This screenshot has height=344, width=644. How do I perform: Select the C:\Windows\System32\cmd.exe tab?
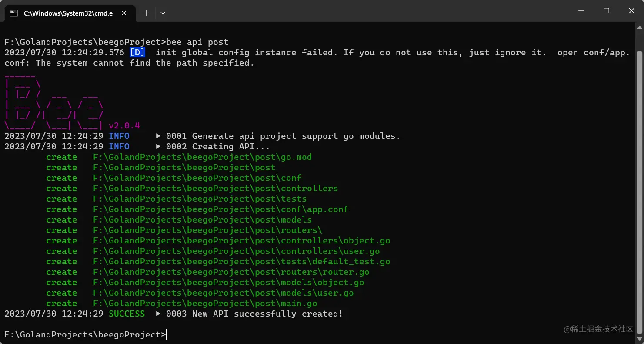coord(68,13)
